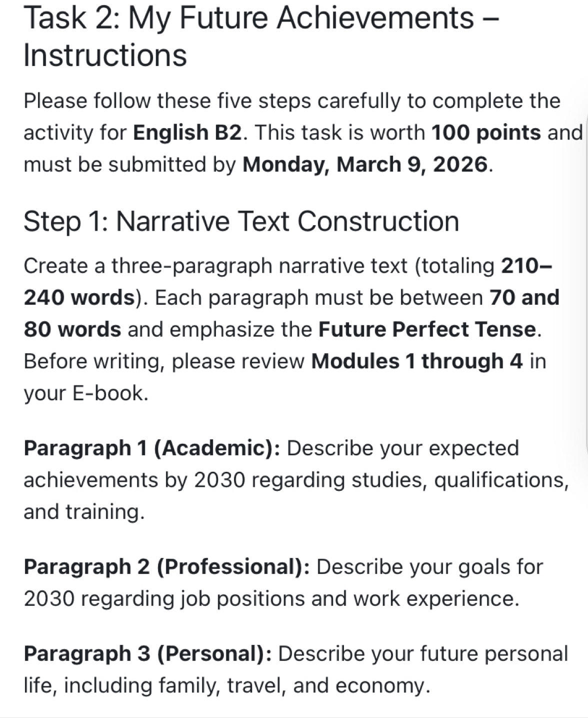Image resolution: width=588 pixels, height=718 pixels.
Task: Click the "Paragraph 2 (Professional):" label
Action: [166, 567]
